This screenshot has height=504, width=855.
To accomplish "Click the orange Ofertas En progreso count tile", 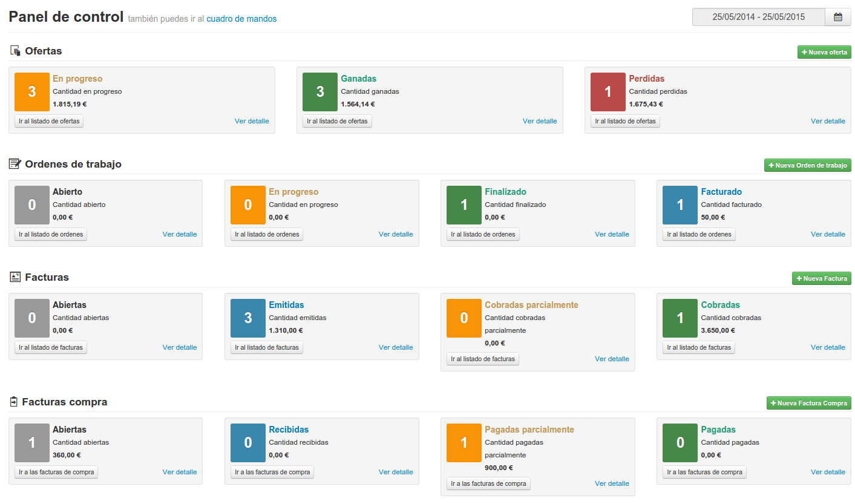I will 32,92.
